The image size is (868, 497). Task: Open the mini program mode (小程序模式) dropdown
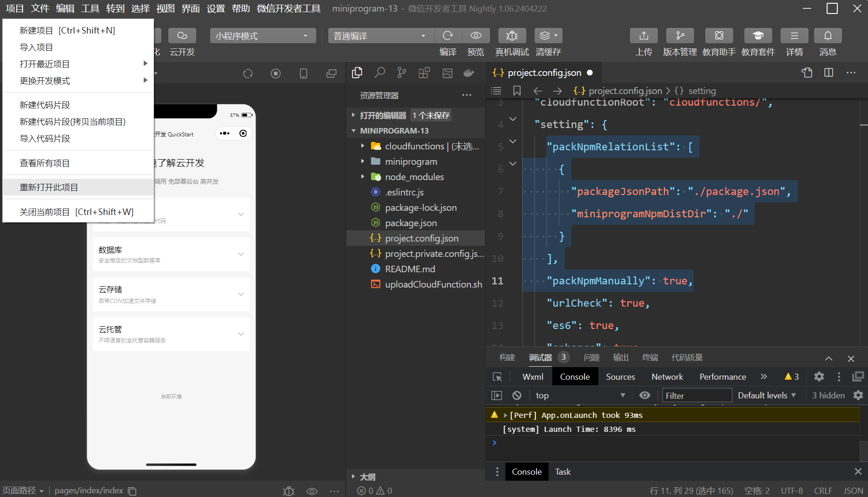(263, 36)
